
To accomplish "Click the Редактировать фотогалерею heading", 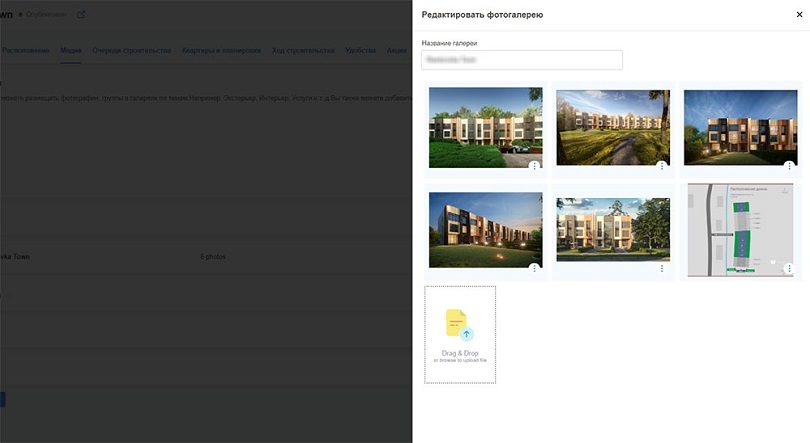I will 482,14.
